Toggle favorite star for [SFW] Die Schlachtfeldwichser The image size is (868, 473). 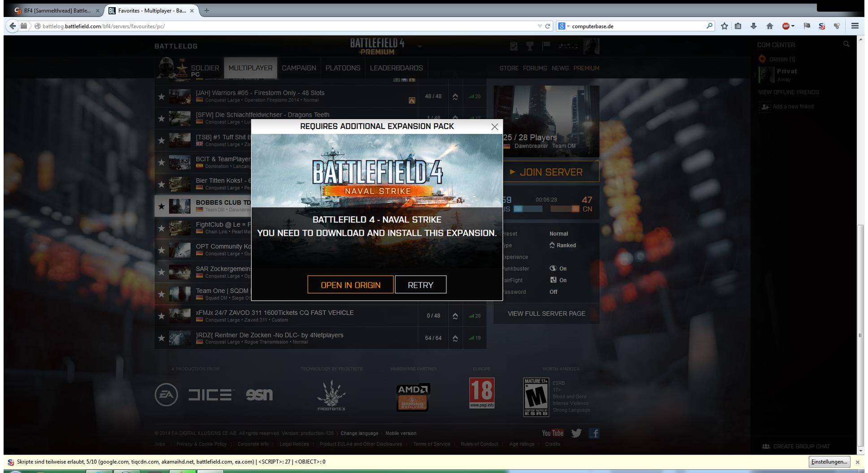pyautogui.click(x=161, y=118)
